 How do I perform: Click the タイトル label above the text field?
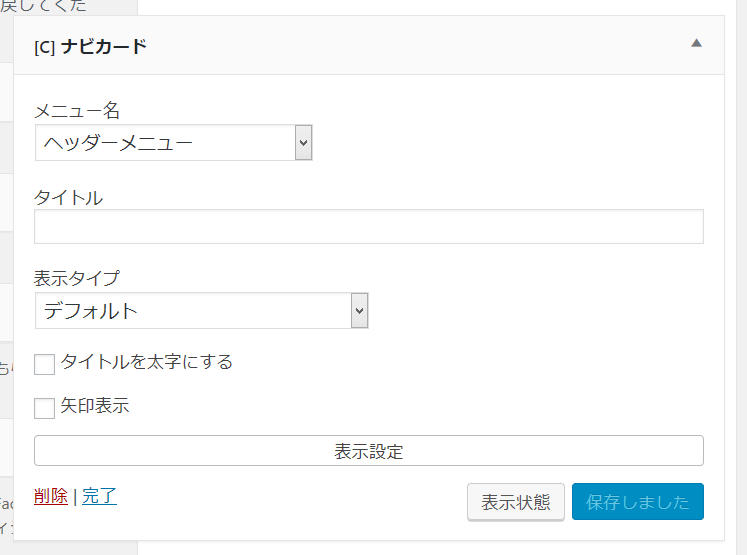pyautogui.click(x=68, y=197)
